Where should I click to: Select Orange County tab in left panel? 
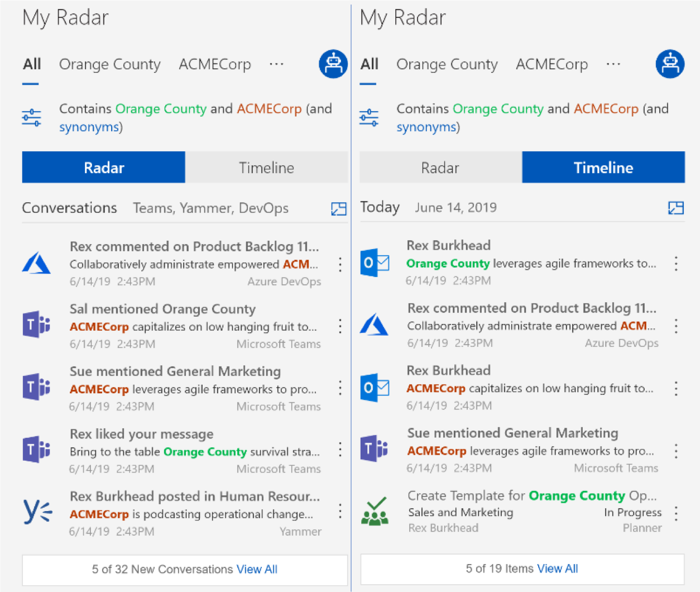tap(110, 65)
